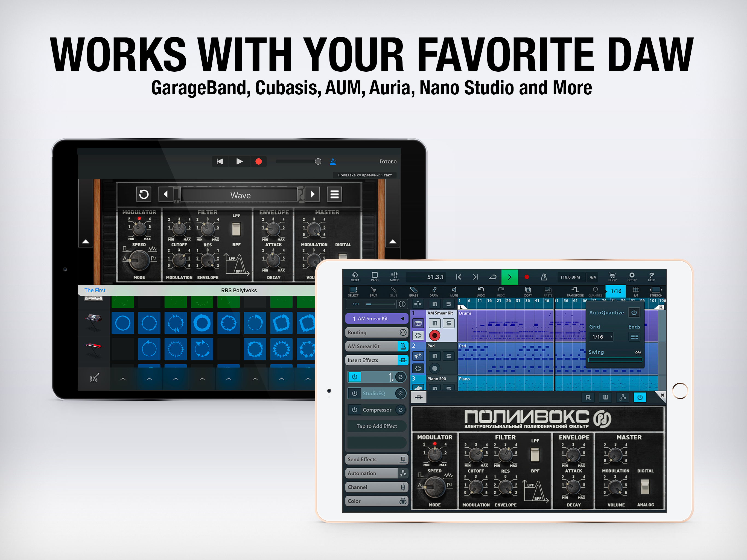
Task: Choose the Erase tool
Action: click(x=413, y=291)
